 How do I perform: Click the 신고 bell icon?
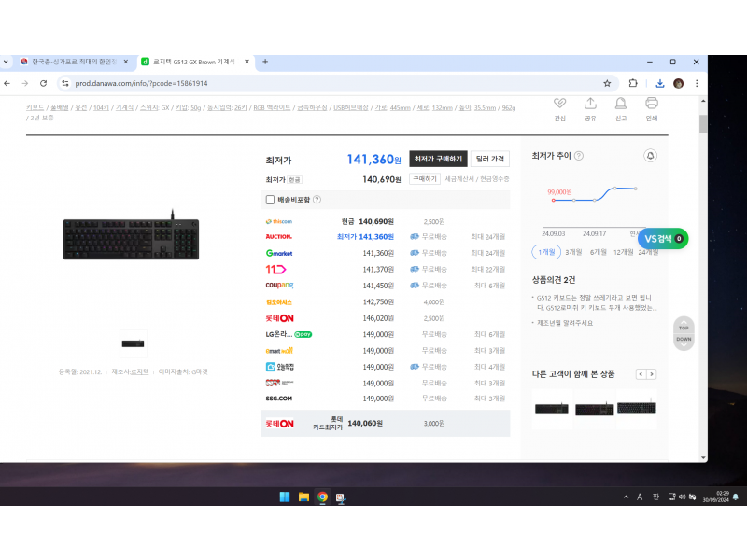pos(621,104)
